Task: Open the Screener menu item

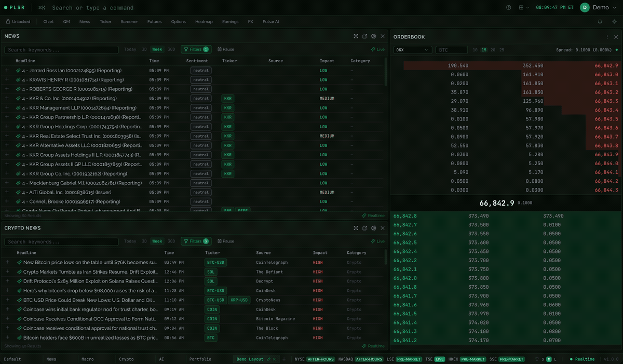Action: coord(129,22)
